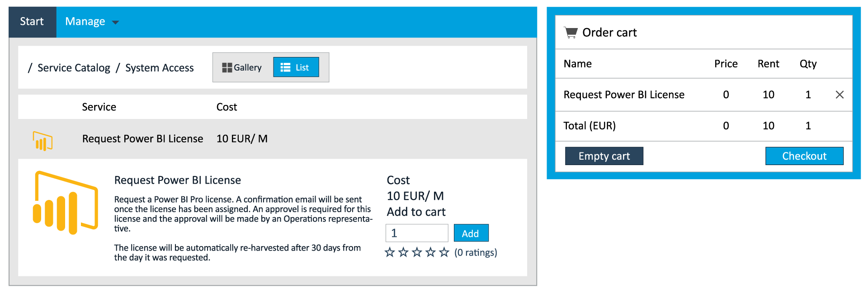The image size is (868, 294).
Task: Click the grid icon on Gallery view
Action: tap(227, 67)
